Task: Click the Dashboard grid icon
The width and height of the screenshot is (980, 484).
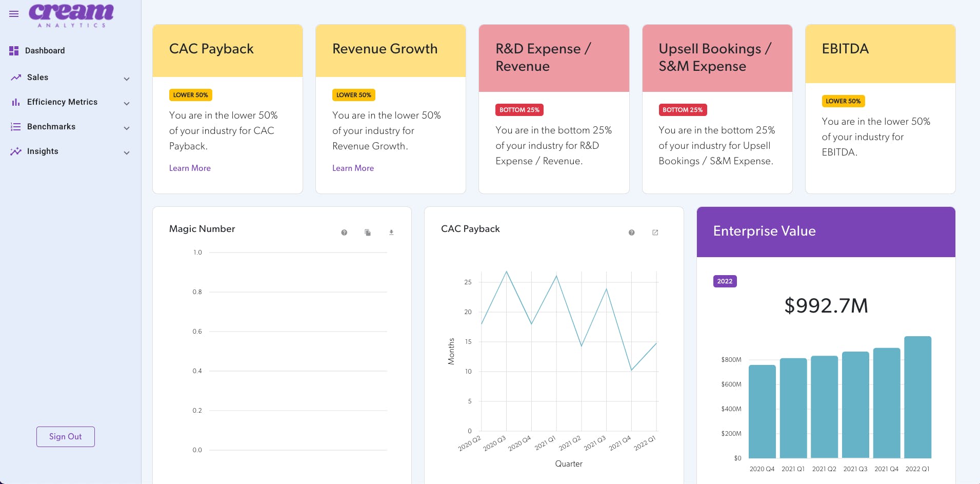Action: click(14, 51)
